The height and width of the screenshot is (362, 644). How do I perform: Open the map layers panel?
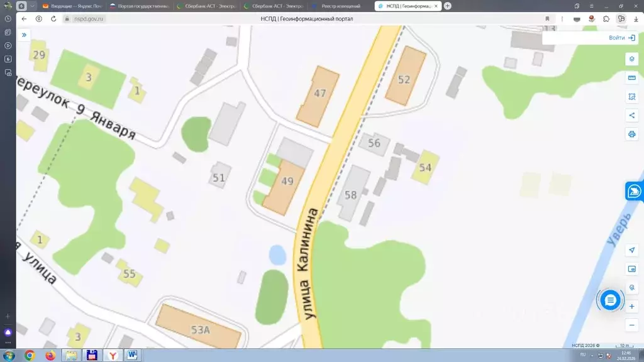pyautogui.click(x=631, y=59)
